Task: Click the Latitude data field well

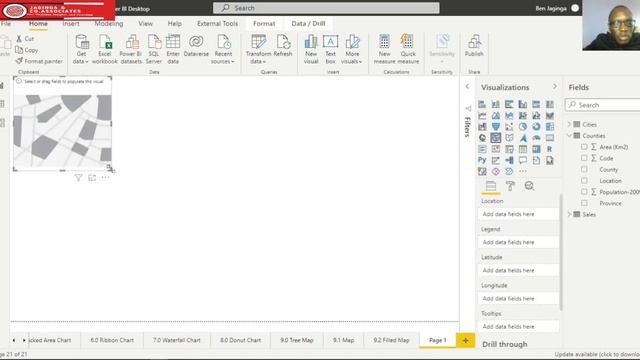Action: coord(518,270)
